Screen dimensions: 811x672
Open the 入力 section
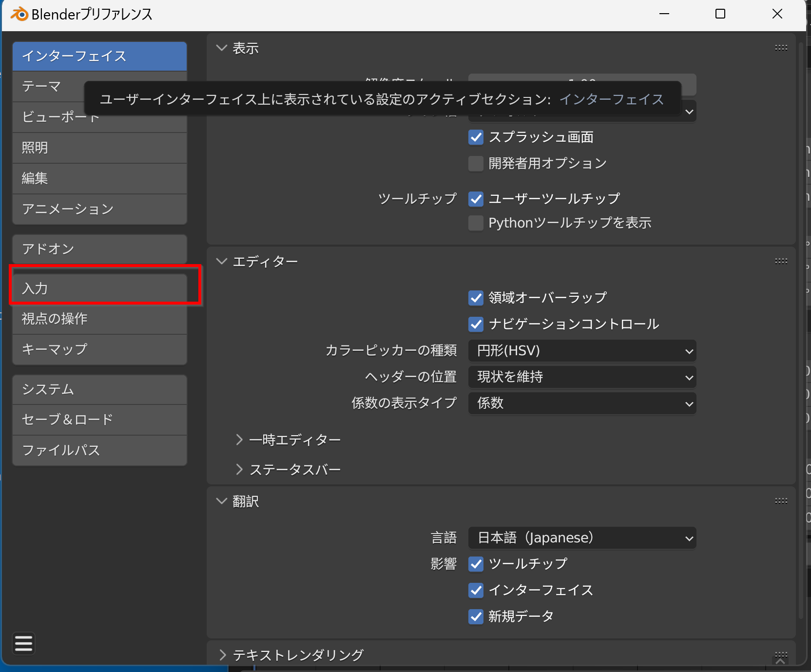pyautogui.click(x=99, y=288)
